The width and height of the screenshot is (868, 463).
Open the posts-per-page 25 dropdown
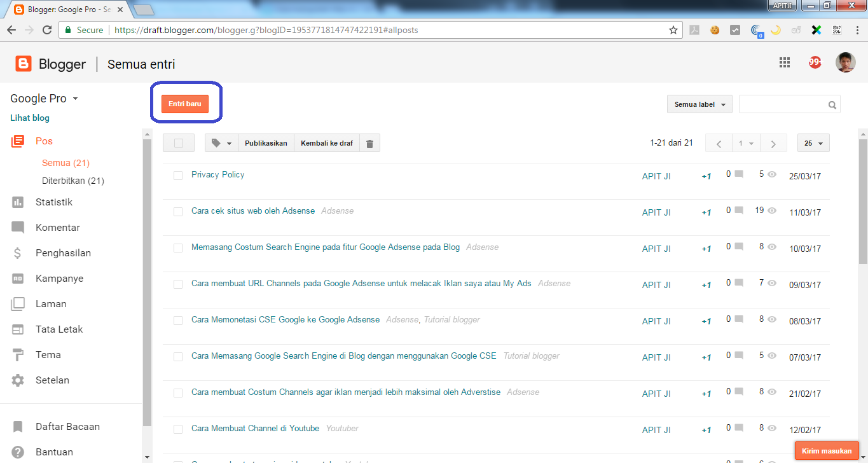[x=813, y=142]
